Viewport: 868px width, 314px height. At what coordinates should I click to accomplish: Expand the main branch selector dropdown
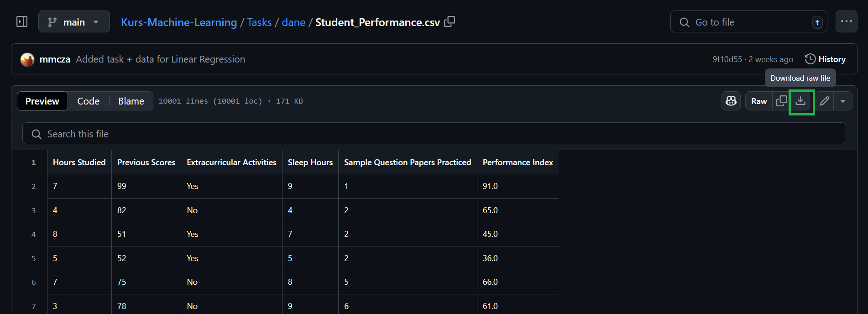click(x=74, y=22)
